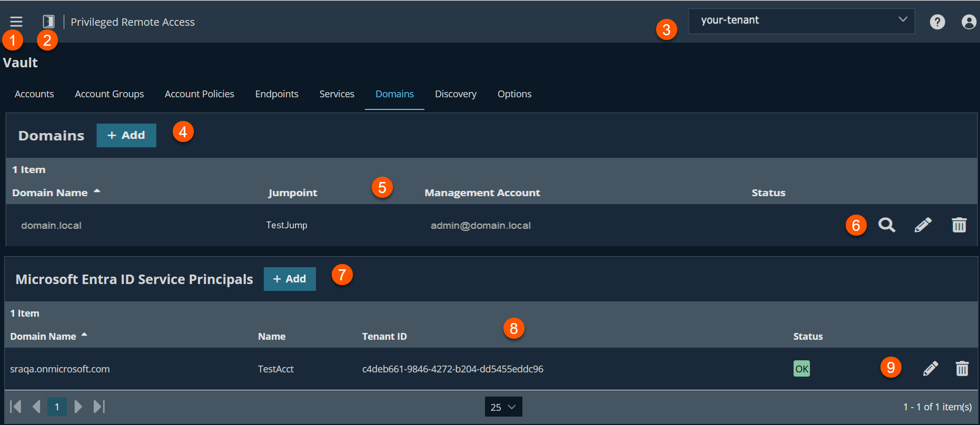Click the Vault page heading
The image size is (980, 425).
pos(21,63)
